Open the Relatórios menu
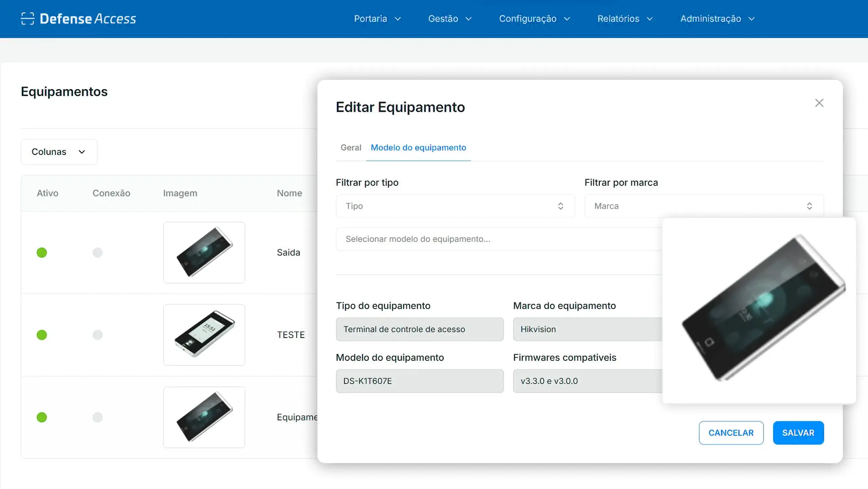 [625, 19]
